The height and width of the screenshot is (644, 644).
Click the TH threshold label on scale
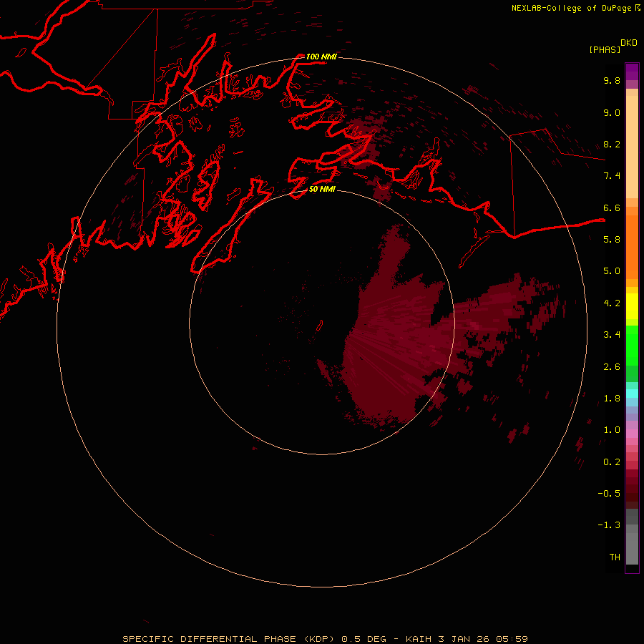[x=615, y=557]
